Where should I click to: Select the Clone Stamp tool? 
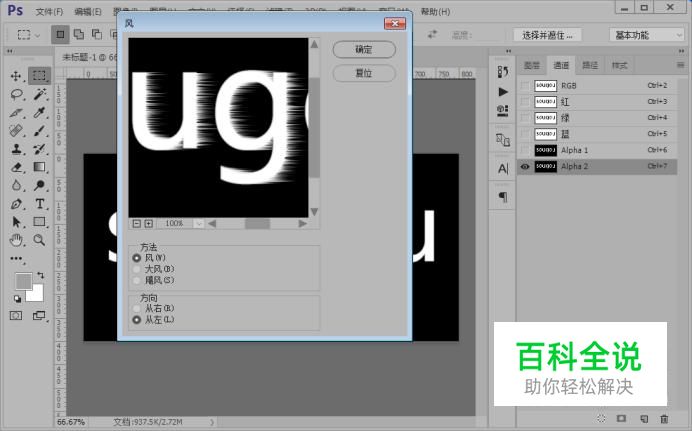point(16,149)
